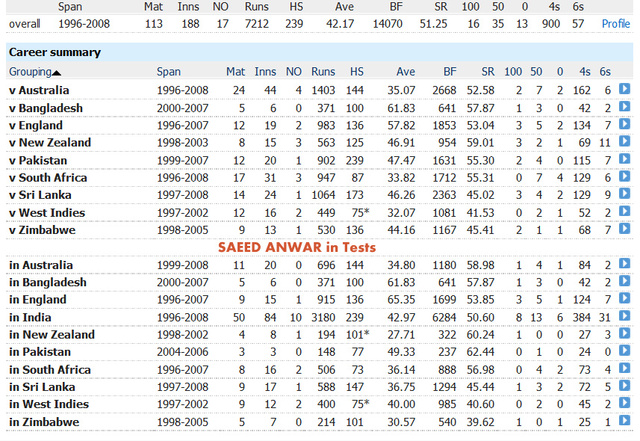
Task: Open the Profile link in overall row
Action: 615,23
